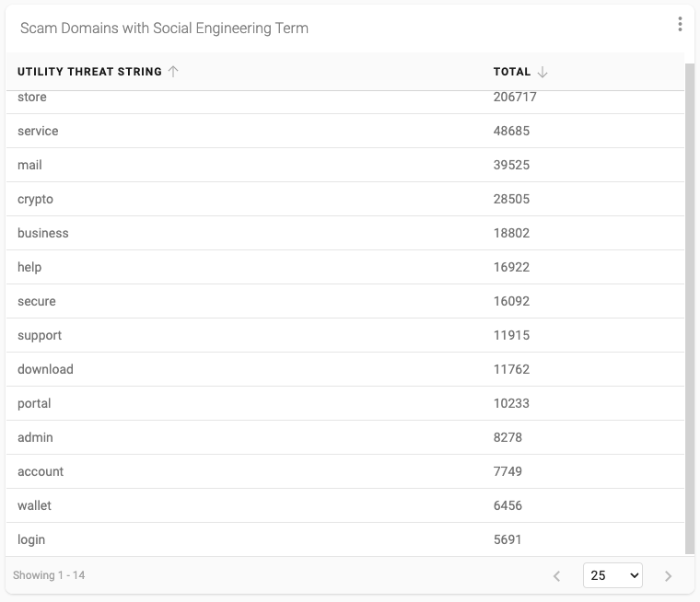The image size is (700, 602).
Task: Go to previous page chevron
Action: tap(556, 575)
